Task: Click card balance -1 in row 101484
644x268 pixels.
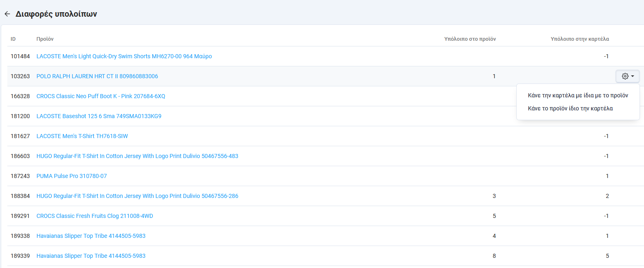Action: pos(606,56)
